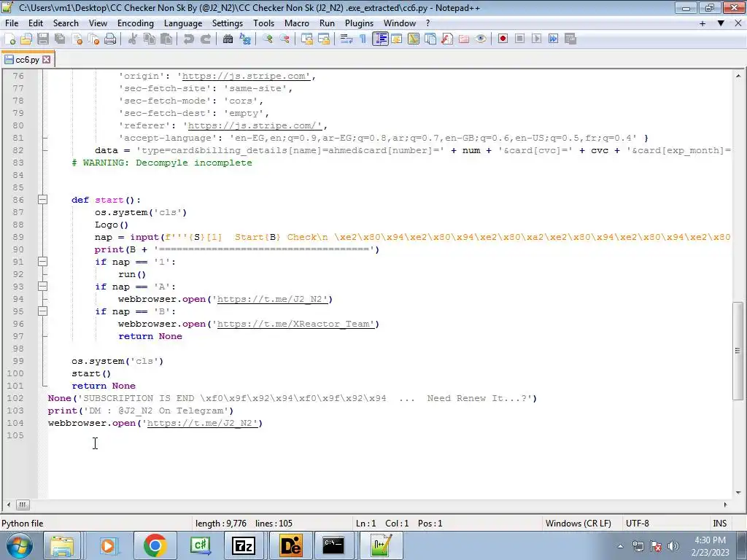Screen dimensions: 747x560
Task: Open the Function List panel icon
Action: 447,39
